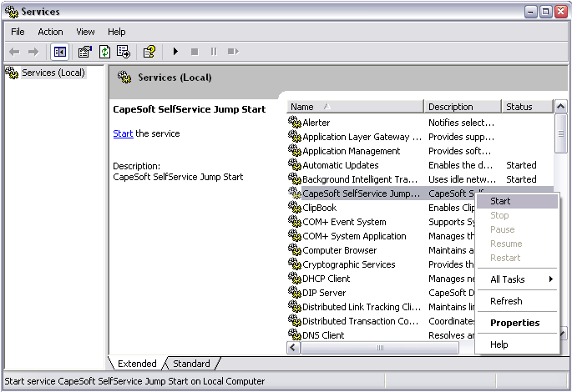
Task: Click the Start the service link
Action: [123, 133]
